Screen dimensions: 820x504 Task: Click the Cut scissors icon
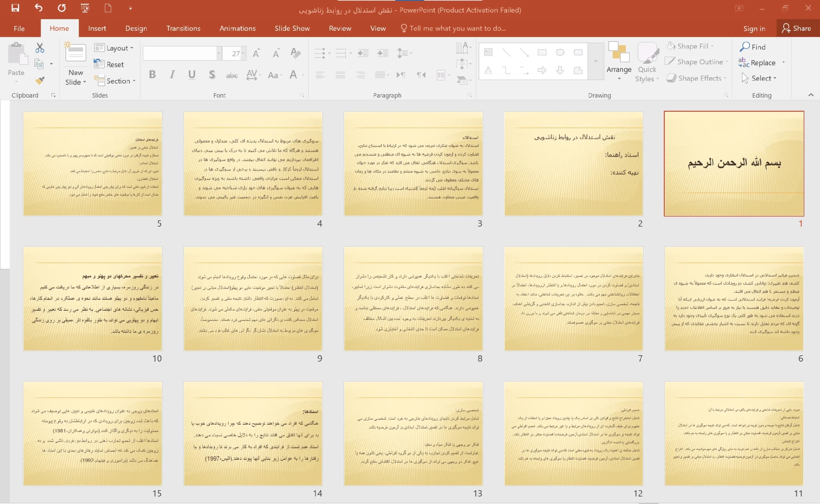click(x=40, y=48)
